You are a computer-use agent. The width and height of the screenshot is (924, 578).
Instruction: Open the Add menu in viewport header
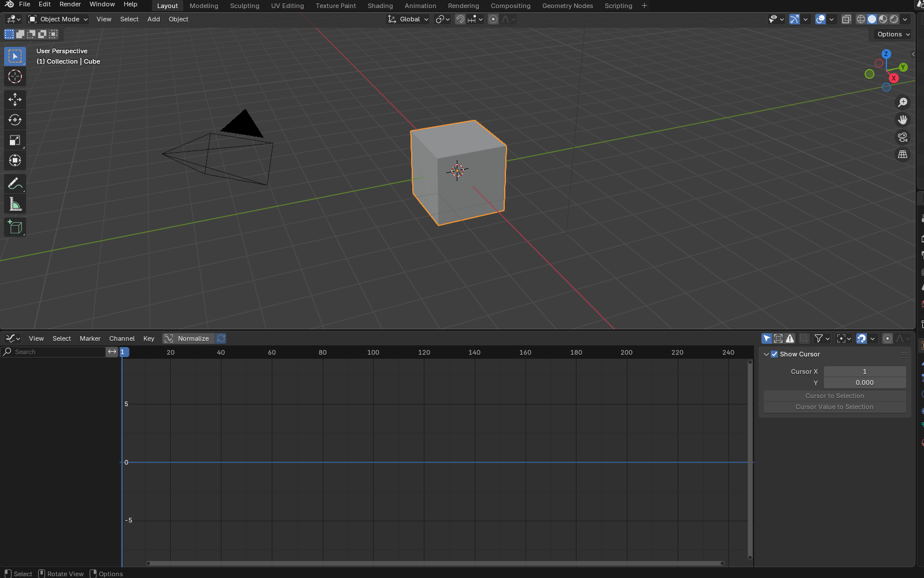154,19
